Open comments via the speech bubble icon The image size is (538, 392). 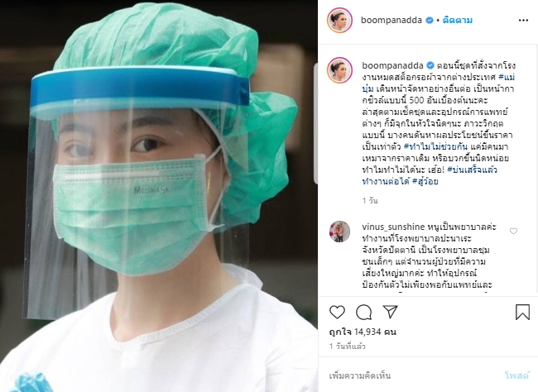tap(363, 312)
